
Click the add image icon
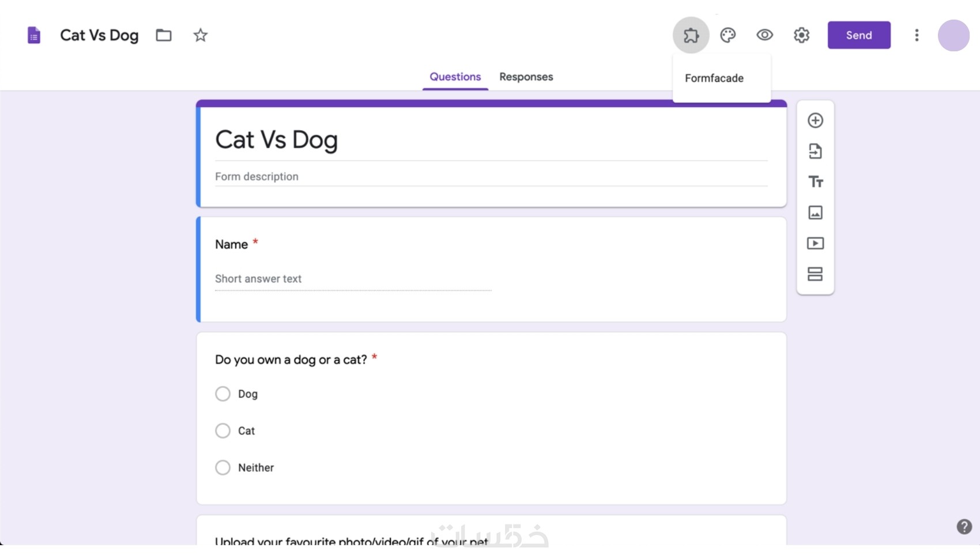click(815, 213)
